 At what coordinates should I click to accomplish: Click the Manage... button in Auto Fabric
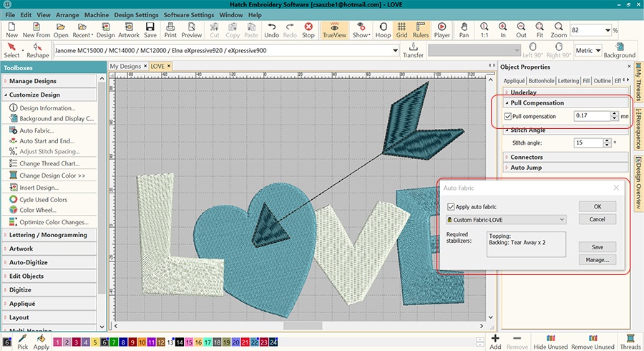(597, 259)
